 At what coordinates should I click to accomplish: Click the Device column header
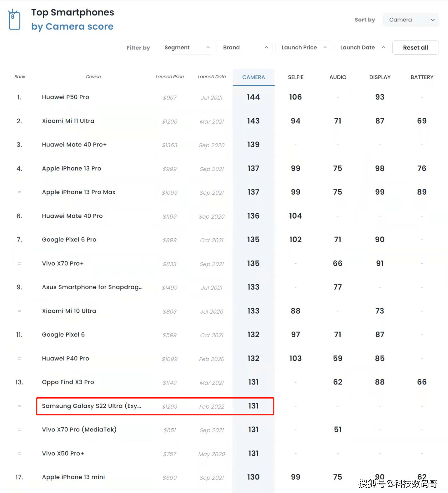pos(93,77)
